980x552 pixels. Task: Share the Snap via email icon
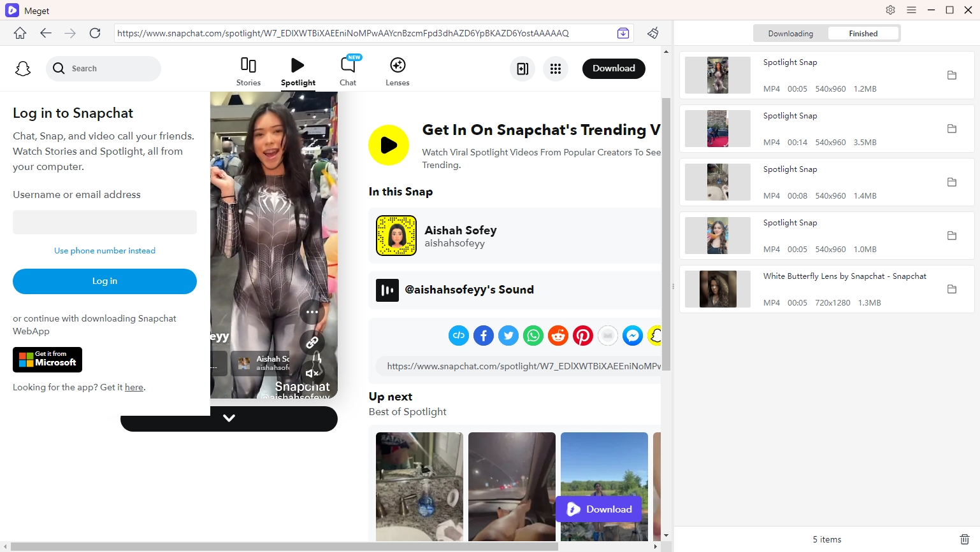[608, 336]
